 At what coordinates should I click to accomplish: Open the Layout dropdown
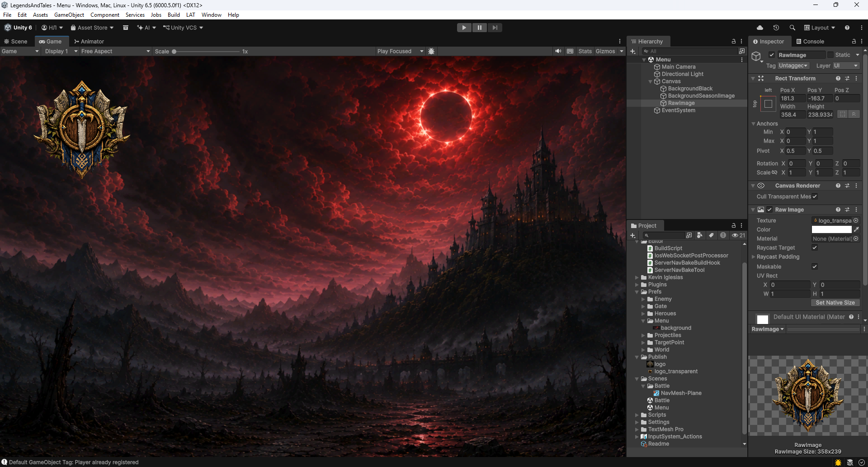coord(820,28)
